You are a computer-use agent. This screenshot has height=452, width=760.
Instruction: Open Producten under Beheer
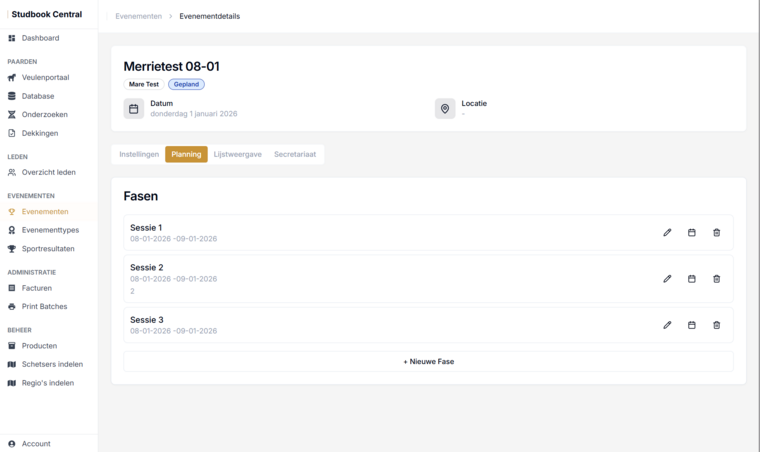pos(39,346)
